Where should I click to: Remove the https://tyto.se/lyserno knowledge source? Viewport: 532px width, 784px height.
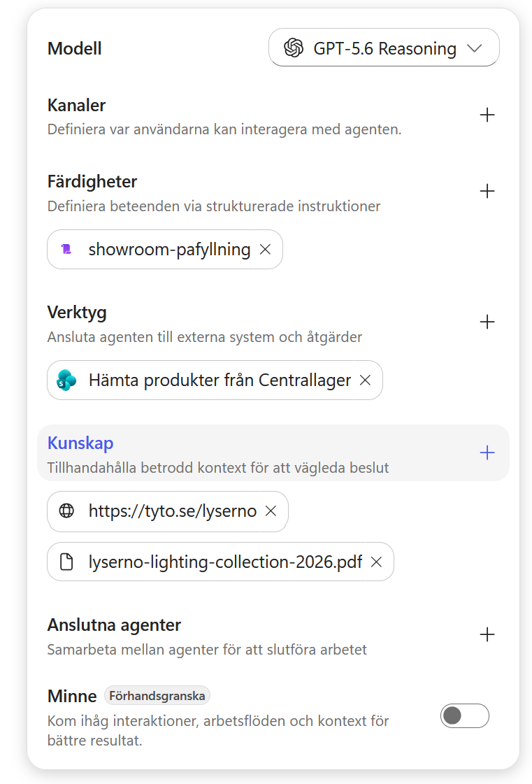[271, 511]
